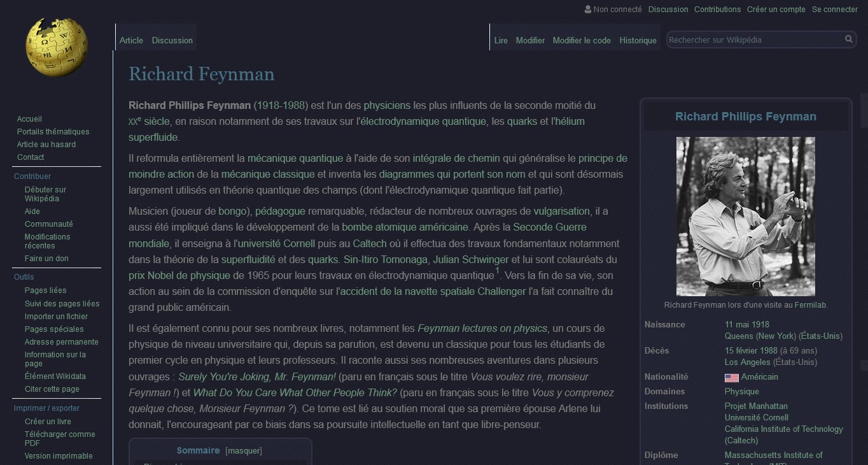Click Faire un don
Screen dimensions: 868x465
click(x=46, y=259)
